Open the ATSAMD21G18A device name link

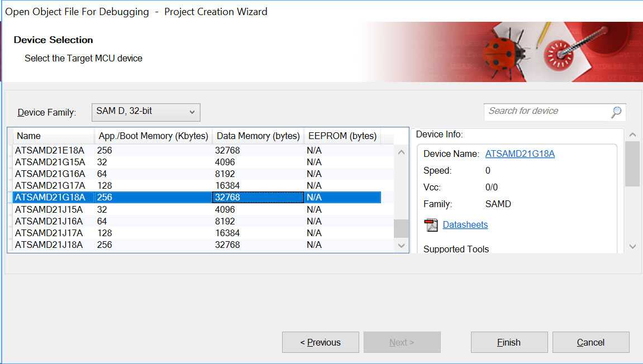click(x=520, y=154)
